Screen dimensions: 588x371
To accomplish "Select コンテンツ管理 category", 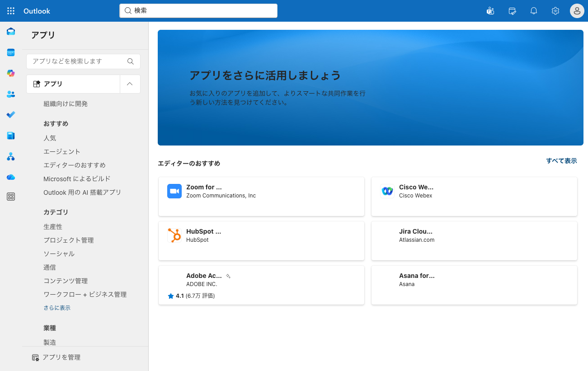I will pos(66,281).
